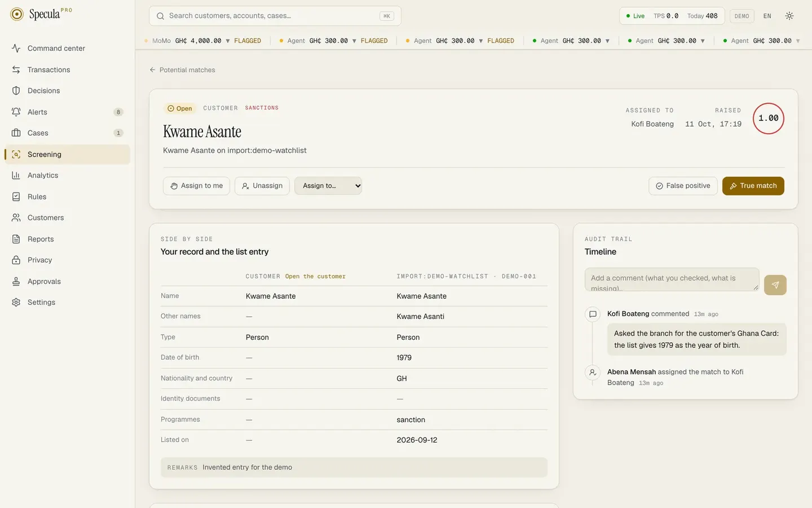Click the DEMO badge in the header
Screen dimensions: 812x508
pos(742,16)
